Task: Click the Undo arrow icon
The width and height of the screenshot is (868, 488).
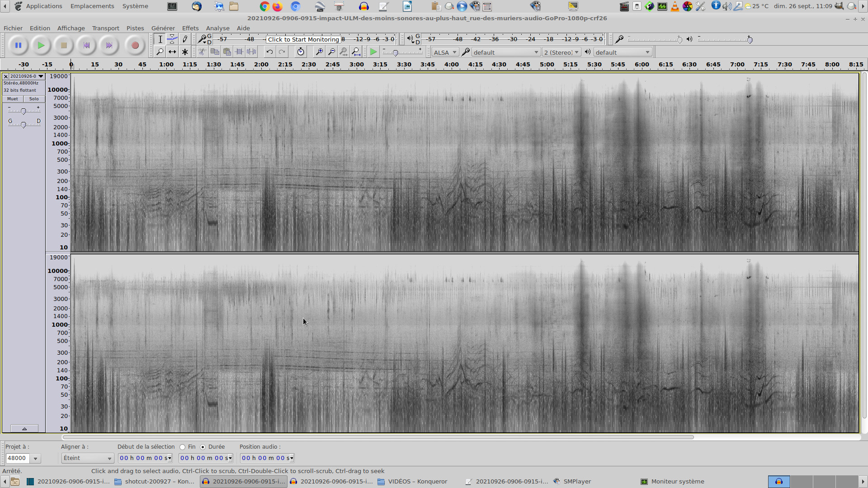Action: 269,52
